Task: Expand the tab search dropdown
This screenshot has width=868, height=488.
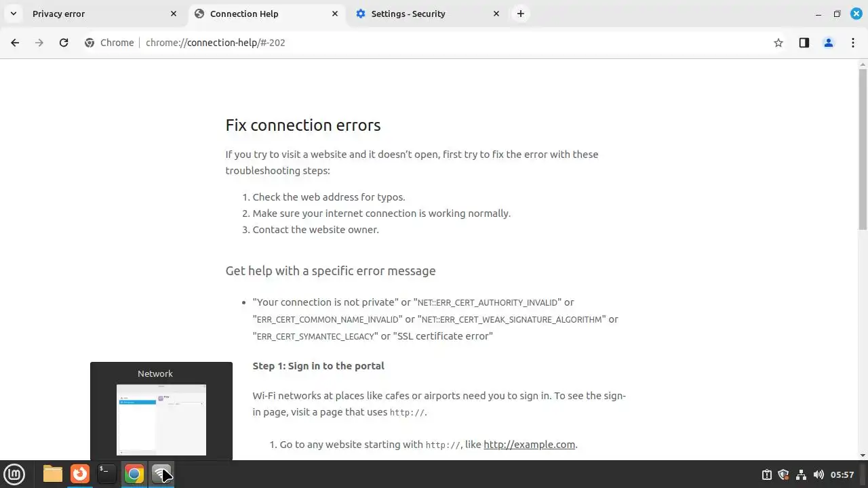Action: 13,14
